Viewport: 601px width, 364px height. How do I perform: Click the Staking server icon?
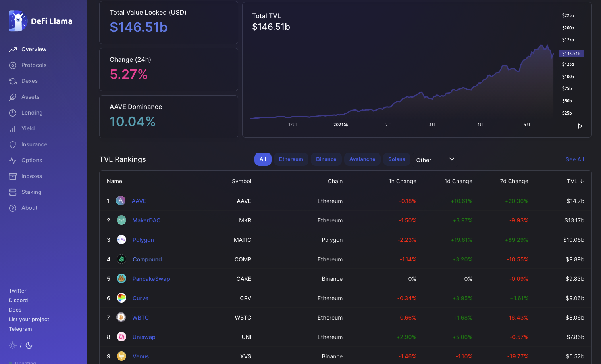(x=13, y=192)
